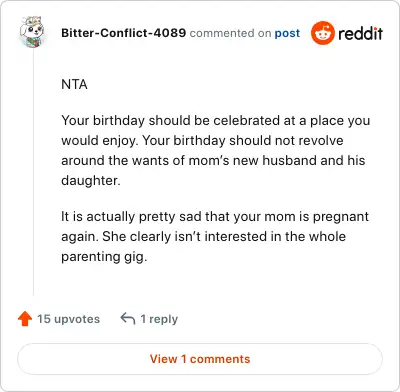Click the line starting "would enjoy. Your birthday"
Viewport: 400px width, 392px height.
(x=202, y=141)
